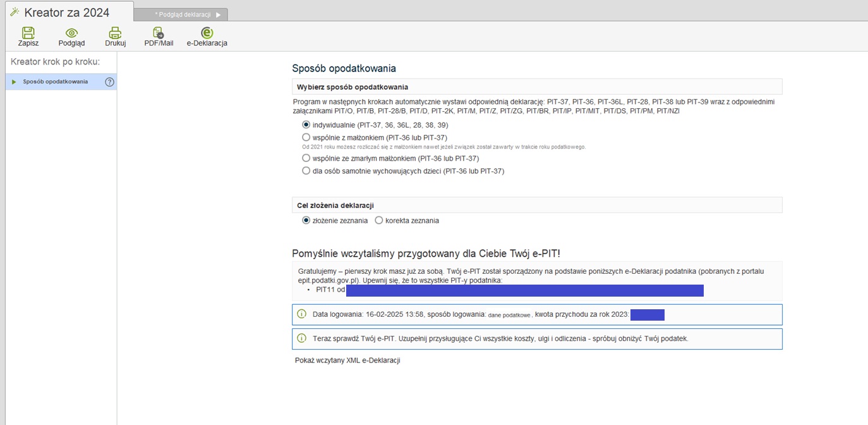Open the Podgląd eye icon
868x425 pixels.
pos(71,34)
